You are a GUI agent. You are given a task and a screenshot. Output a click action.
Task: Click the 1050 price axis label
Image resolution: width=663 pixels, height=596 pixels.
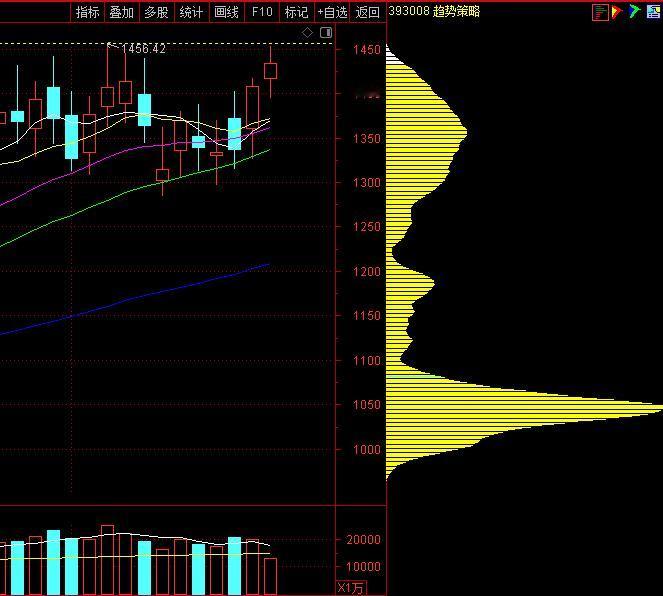(x=367, y=405)
